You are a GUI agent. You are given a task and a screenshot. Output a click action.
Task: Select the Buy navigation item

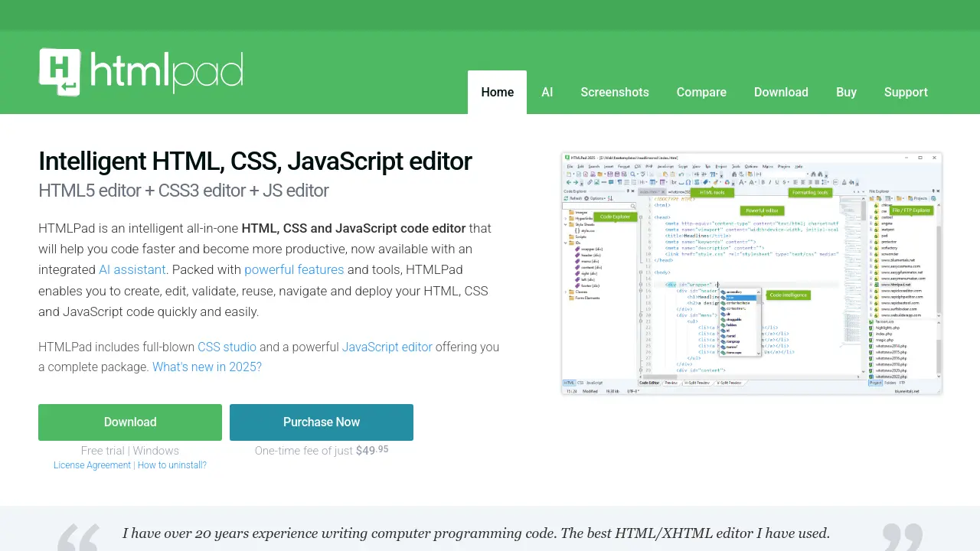coord(846,92)
